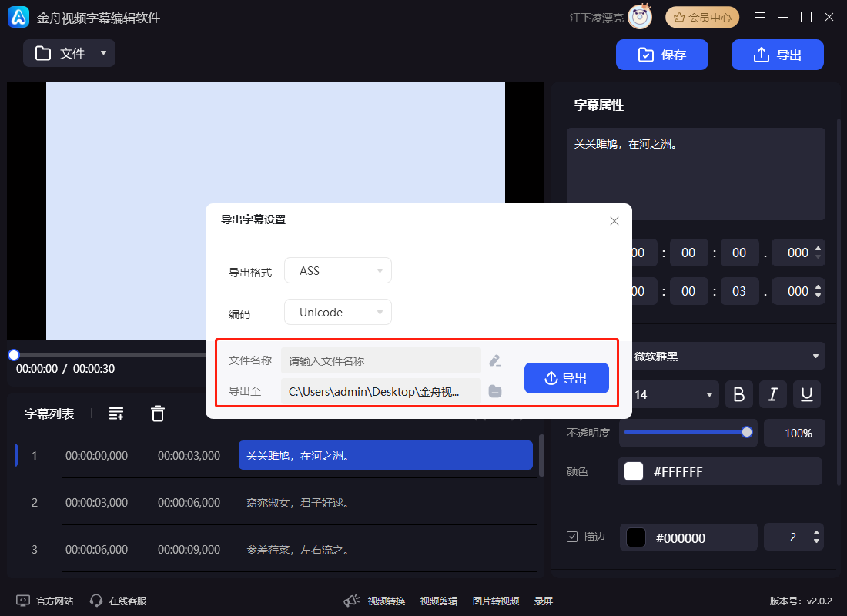The height and width of the screenshot is (616, 847).
Task: Open the 会员中心 membership center
Action: coord(702,17)
